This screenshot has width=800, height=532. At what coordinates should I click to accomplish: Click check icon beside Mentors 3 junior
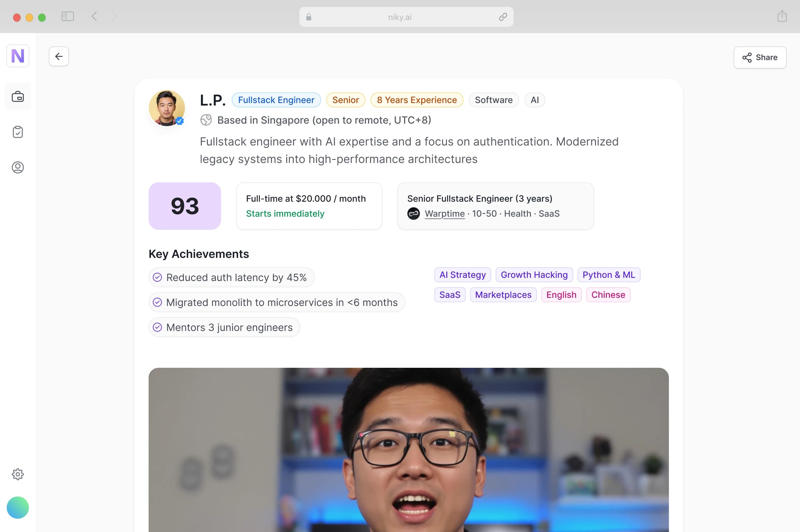(x=157, y=328)
